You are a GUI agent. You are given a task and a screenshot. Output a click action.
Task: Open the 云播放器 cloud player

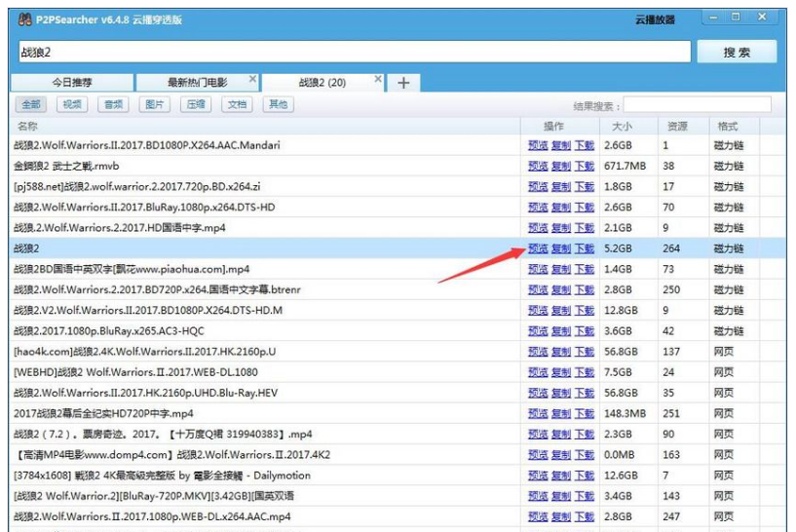click(x=655, y=19)
